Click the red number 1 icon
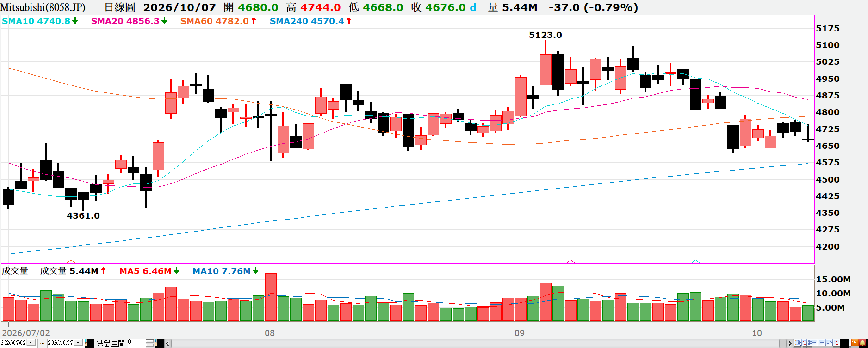This screenshot has height=348, width=868. coord(837,342)
